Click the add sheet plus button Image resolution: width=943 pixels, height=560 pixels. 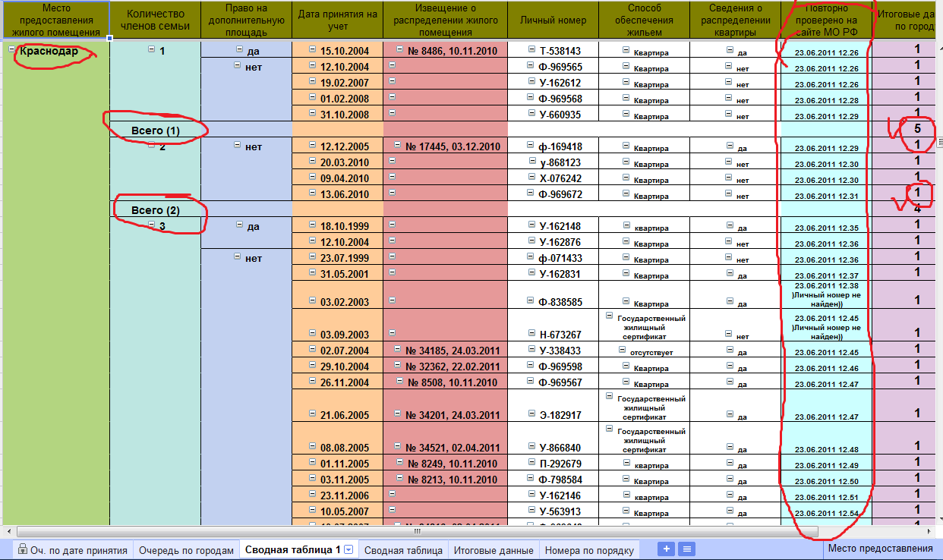(x=667, y=549)
